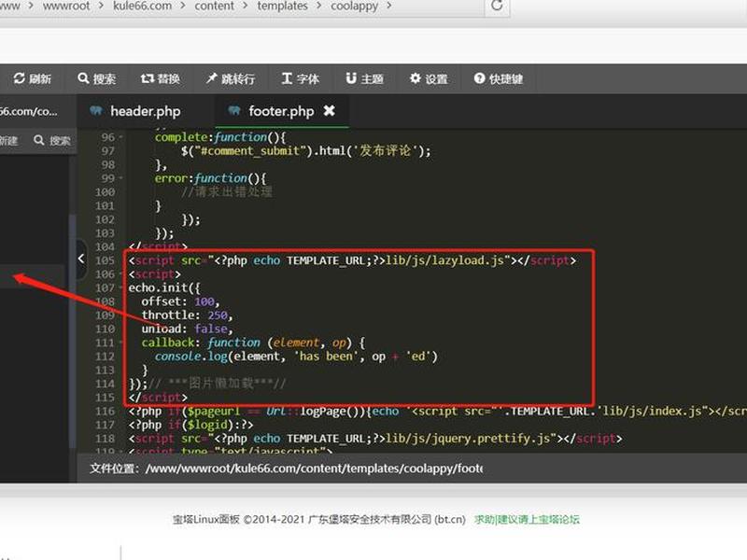Screen dimensions: 747x560
Task: Fold the script block at line 106
Action: [x=120, y=273]
